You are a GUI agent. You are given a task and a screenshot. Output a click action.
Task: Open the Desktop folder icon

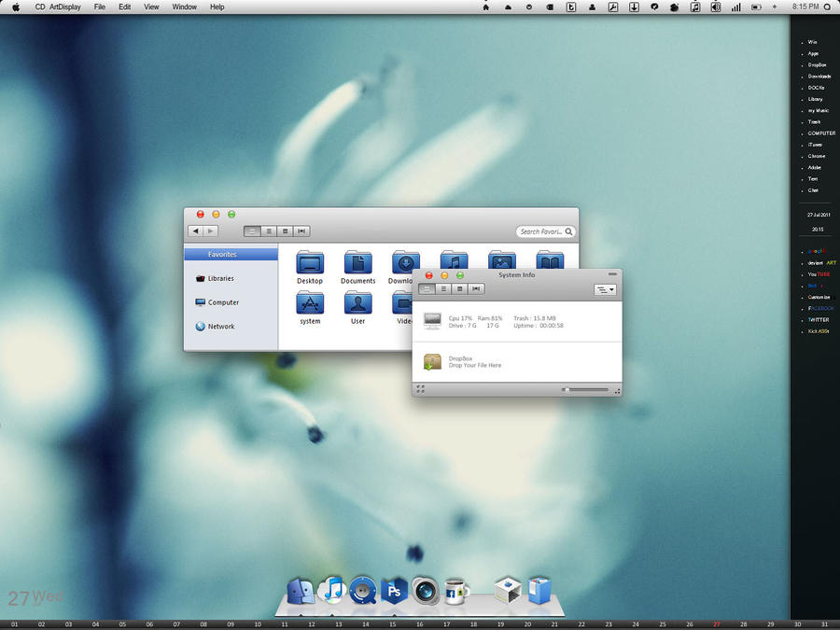click(x=310, y=262)
